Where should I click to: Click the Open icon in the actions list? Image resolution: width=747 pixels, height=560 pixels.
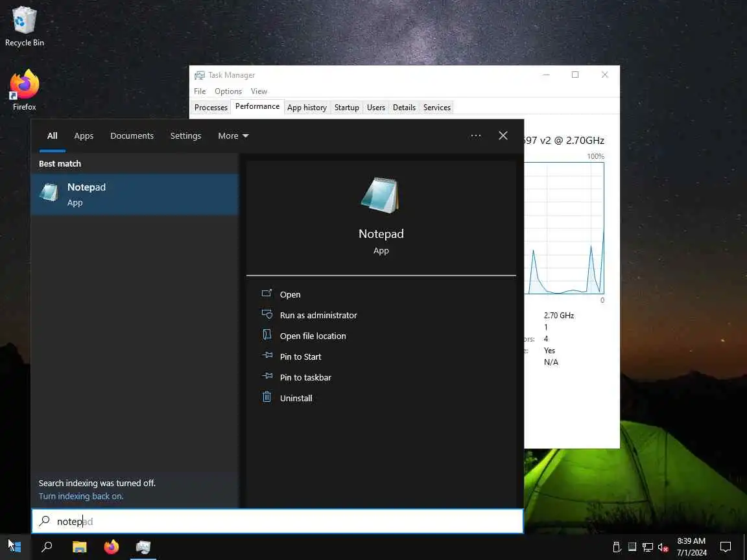pyautogui.click(x=267, y=294)
